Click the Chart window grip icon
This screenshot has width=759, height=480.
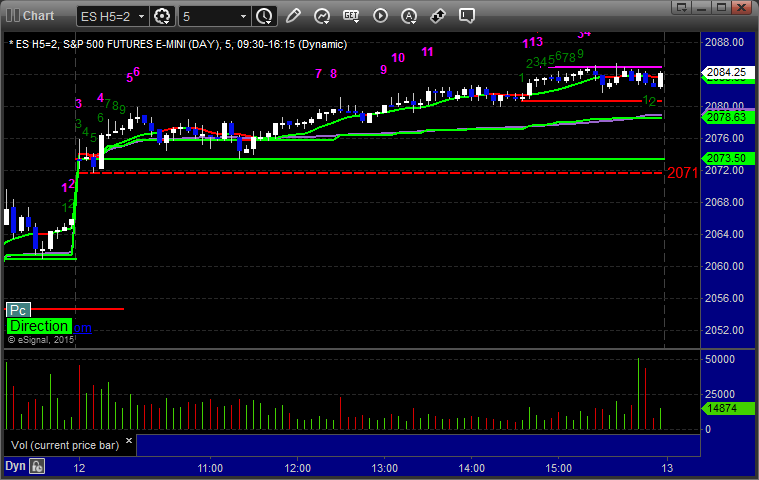[13, 15]
